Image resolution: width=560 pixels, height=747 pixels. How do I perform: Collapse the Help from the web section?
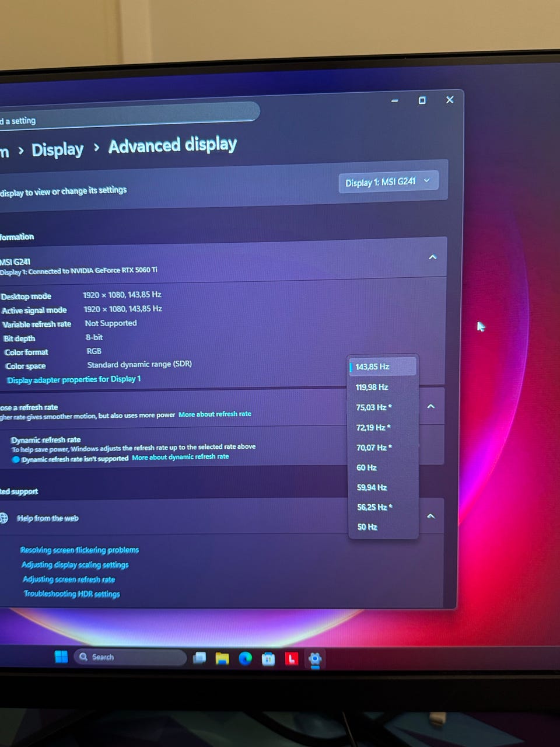click(x=430, y=516)
